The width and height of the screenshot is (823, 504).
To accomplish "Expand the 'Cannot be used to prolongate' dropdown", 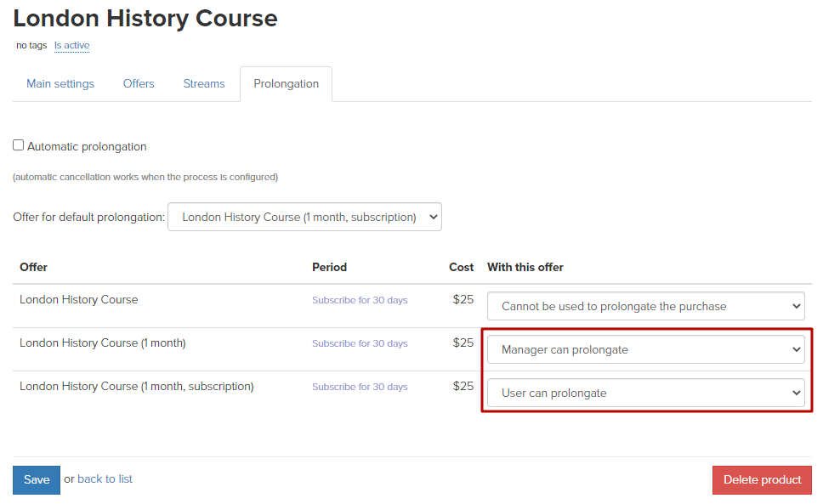I will pyautogui.click(x=645, y=306).
